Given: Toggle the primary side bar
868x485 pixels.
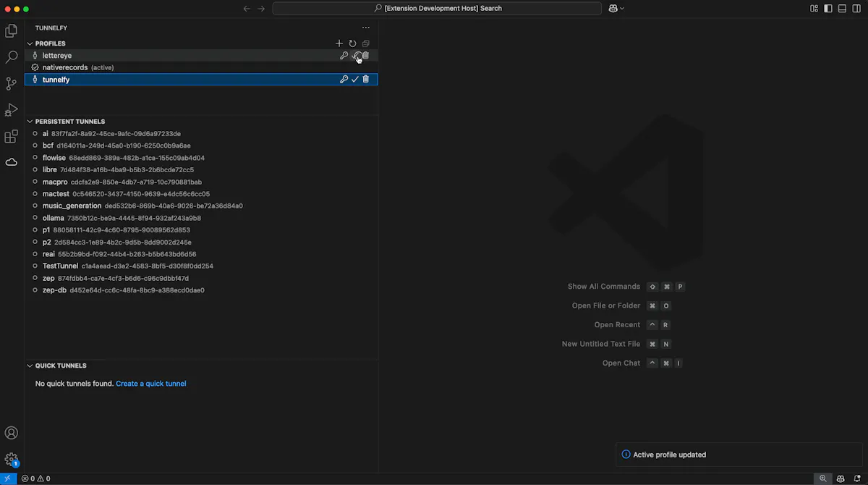Looking at the screenshot, I should [828, 9].
